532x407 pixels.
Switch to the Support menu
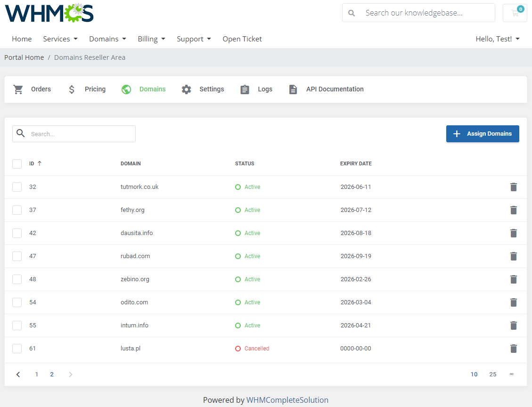194,39
